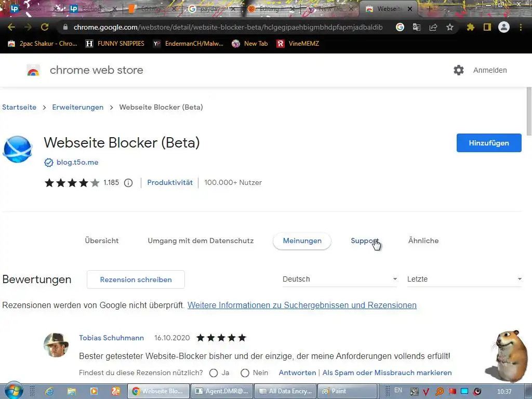Open the EndermanCH/Malw... bookmark

[188, 44]
